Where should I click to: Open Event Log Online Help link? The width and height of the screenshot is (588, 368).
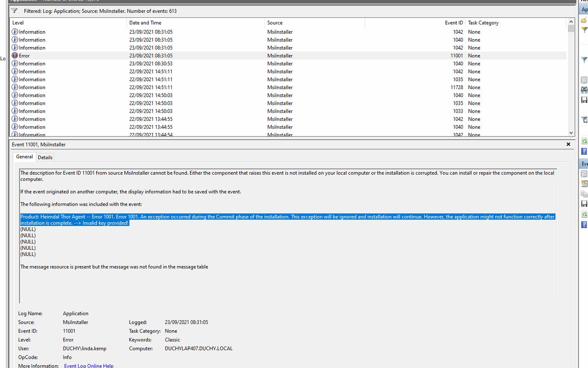coord(89,366)
